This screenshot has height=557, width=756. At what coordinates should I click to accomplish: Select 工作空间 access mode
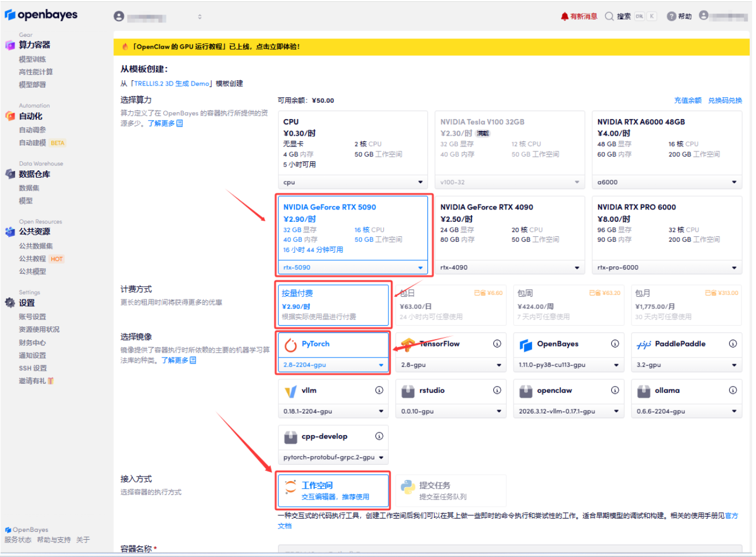(333, 491)
